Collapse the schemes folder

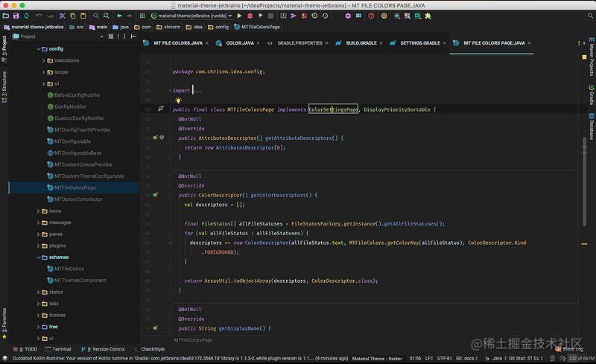pyautogui.click(x=39, y=258)
